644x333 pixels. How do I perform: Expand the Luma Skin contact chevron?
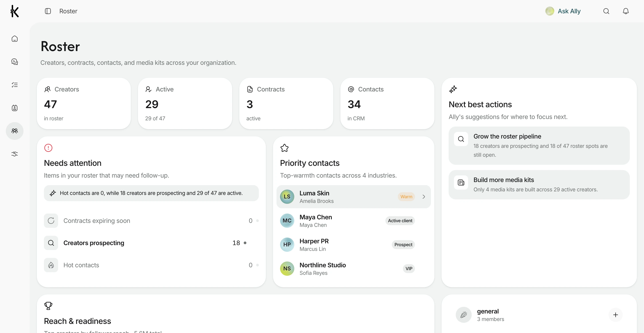424,197
